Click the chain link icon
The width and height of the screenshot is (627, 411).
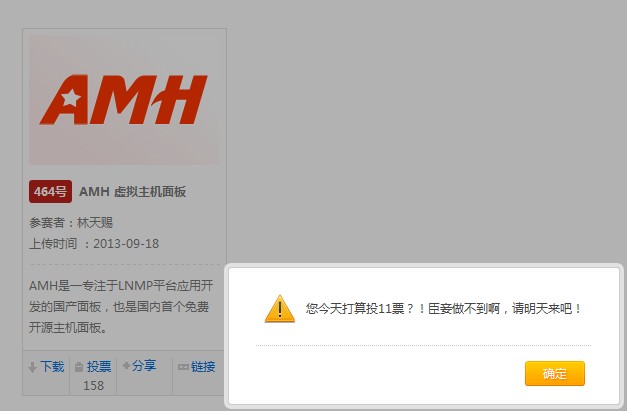(x=183, y=367)
